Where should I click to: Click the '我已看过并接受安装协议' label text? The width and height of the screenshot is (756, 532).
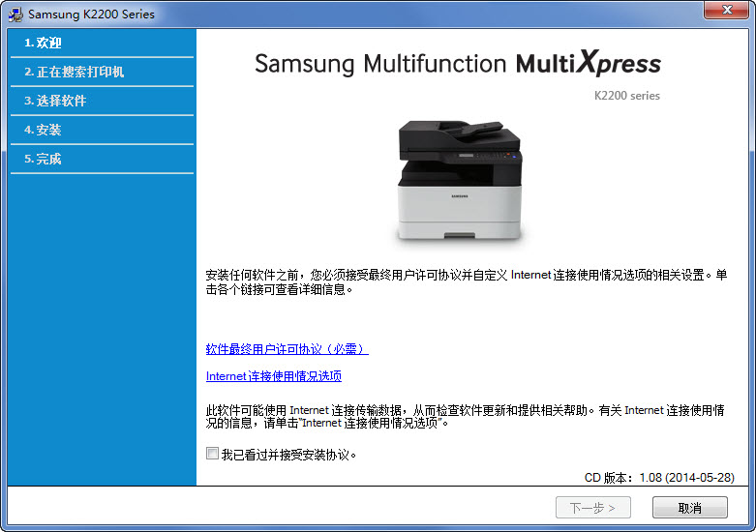(288, 455)
